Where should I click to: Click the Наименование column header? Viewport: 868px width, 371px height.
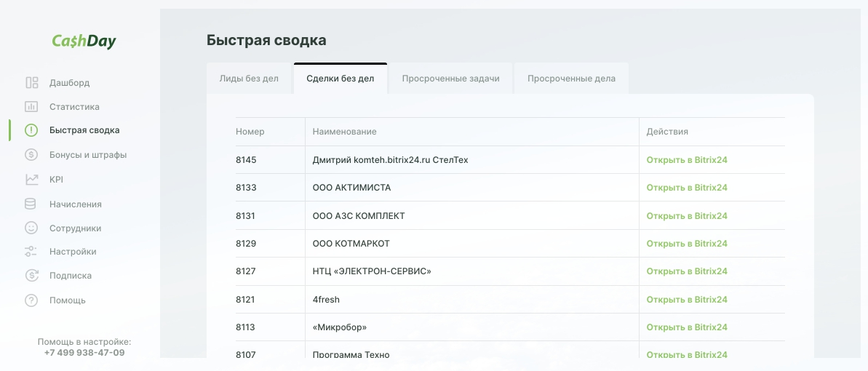(344, 132)
